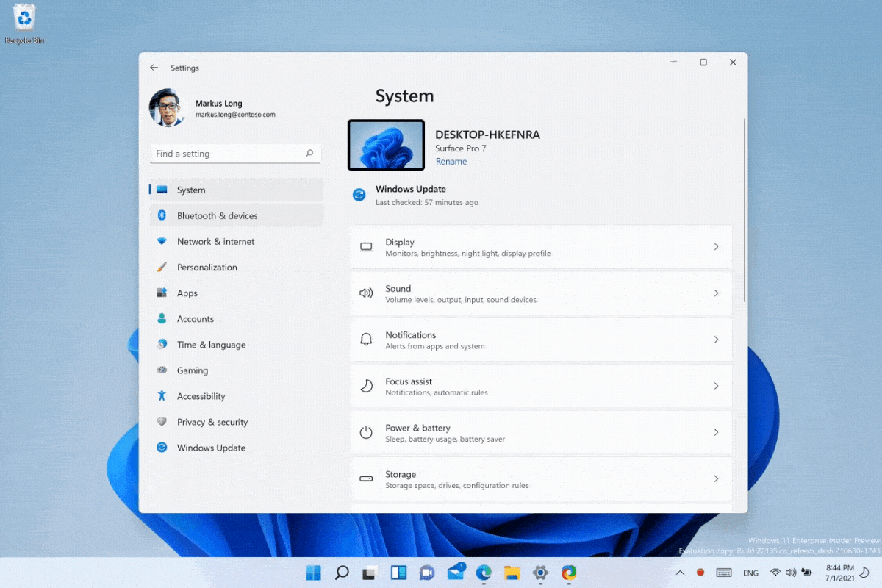The height and width of the screenshot is (588, 882).
Task: Click the red recording tray icon
Action: (700, 573)
